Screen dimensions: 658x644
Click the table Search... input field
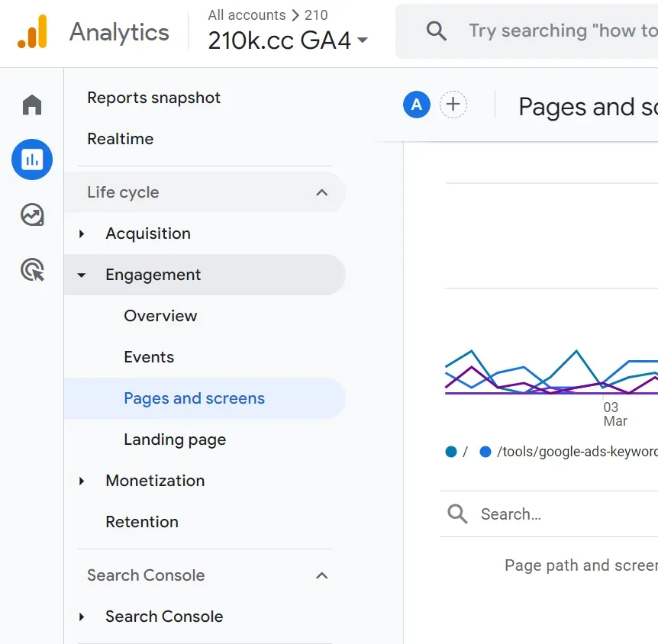click(x=565, y=514)
